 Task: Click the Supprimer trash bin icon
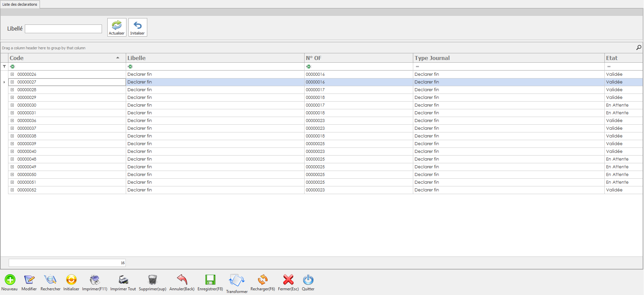pos(152,280)
